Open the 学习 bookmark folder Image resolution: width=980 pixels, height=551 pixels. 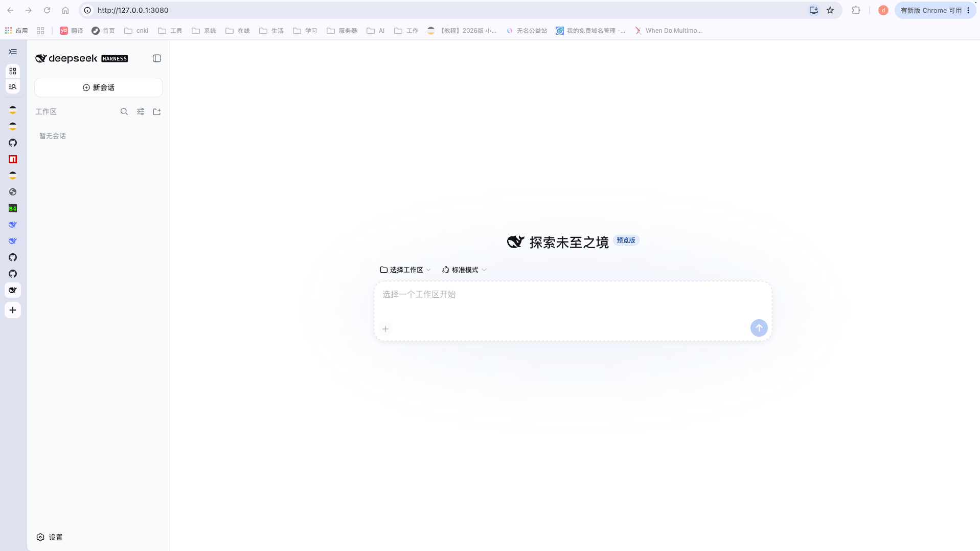(x=305, y=31)
